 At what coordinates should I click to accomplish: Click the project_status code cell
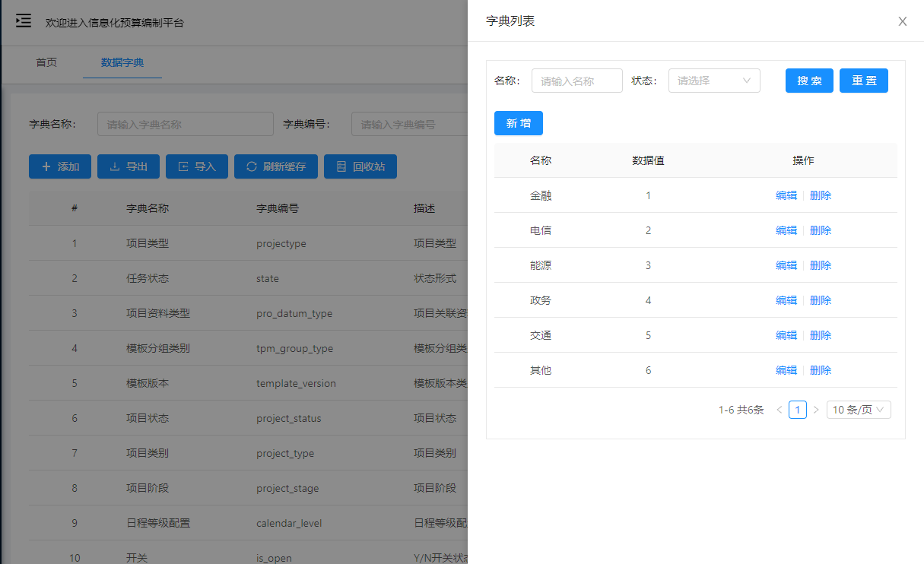tap(289, 418)
